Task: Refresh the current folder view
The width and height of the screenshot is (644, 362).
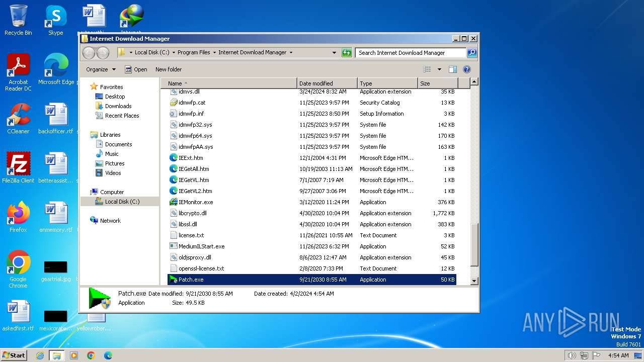Action: (347, 53)
